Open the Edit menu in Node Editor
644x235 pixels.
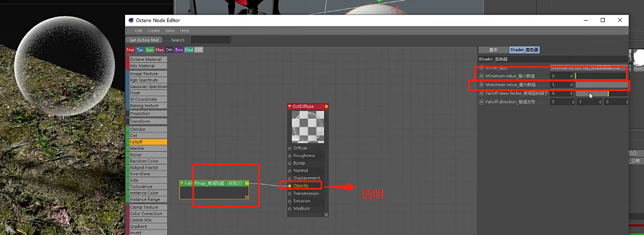tap(138, 31)
